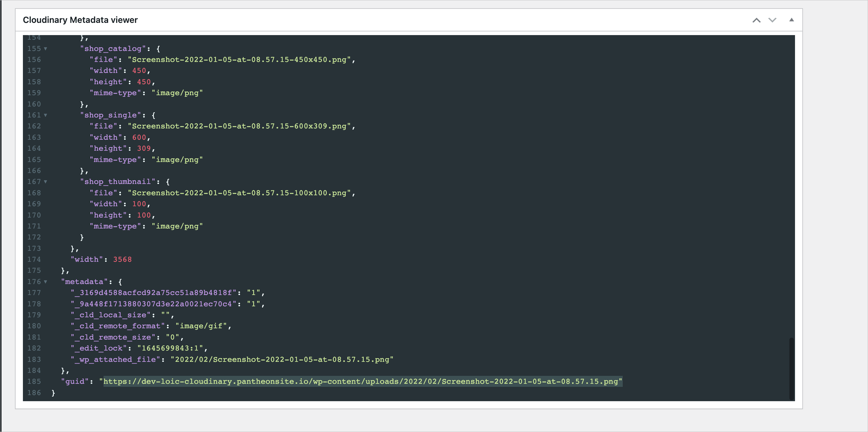
Task: Collapse the metadata object at line 176
Action: click(x=46, y=282)
